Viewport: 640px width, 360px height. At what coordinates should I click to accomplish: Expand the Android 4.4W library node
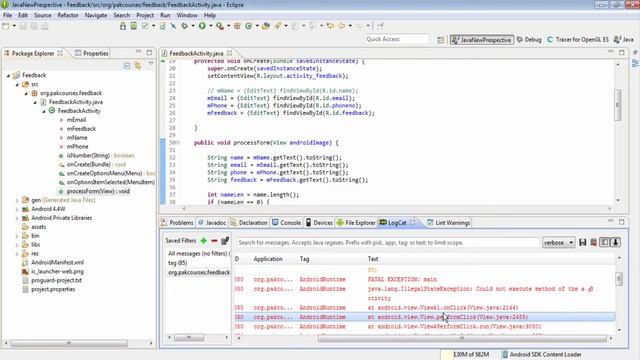tap(17, 209)
